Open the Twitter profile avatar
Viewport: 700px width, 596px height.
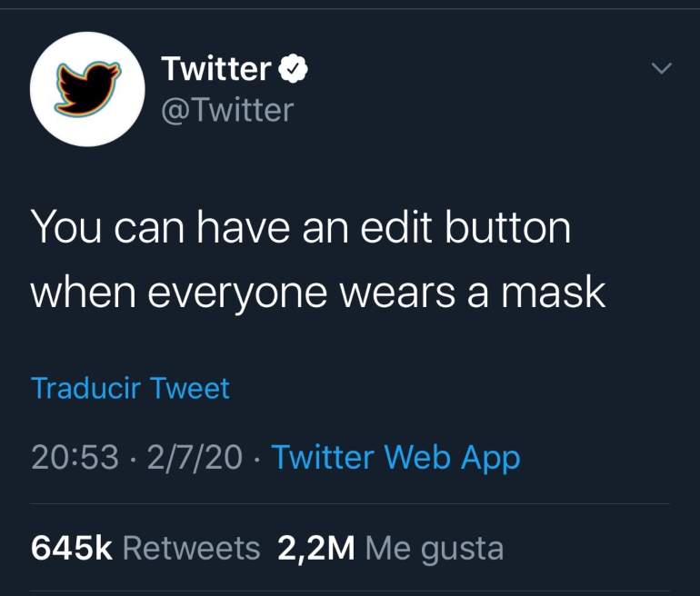point(87,89)
